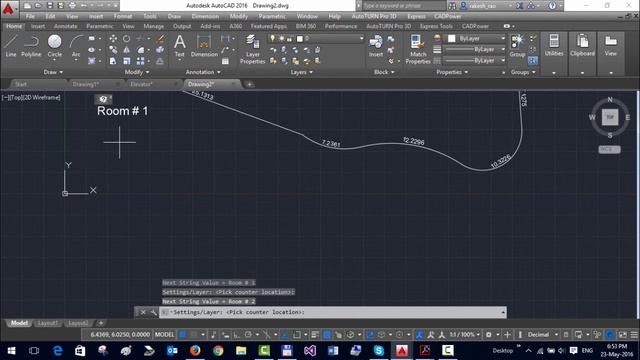Choose the Rotate tool in Modify
Viewport: 640px width, 360px height.
click(x=127, y=39)
